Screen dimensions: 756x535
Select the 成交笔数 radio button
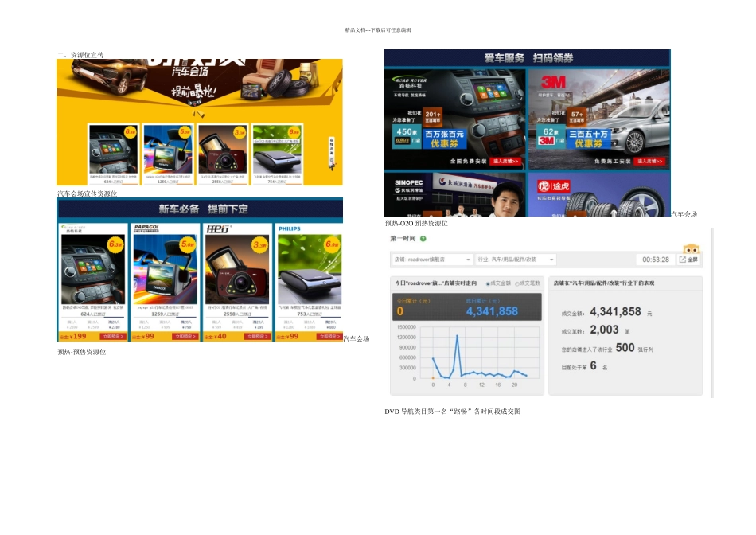(516, 283)
